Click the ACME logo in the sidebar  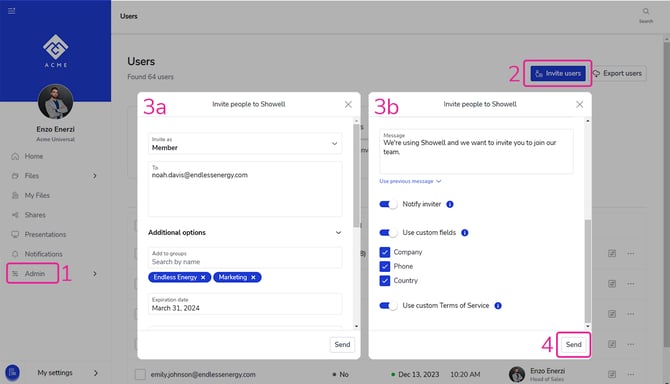(x=56, y=51)
